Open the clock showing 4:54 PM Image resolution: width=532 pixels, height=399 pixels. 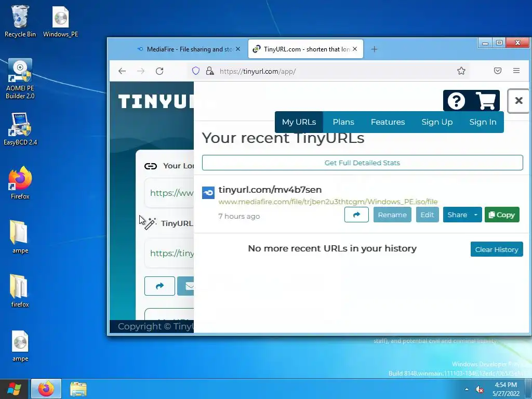point(506,389)
